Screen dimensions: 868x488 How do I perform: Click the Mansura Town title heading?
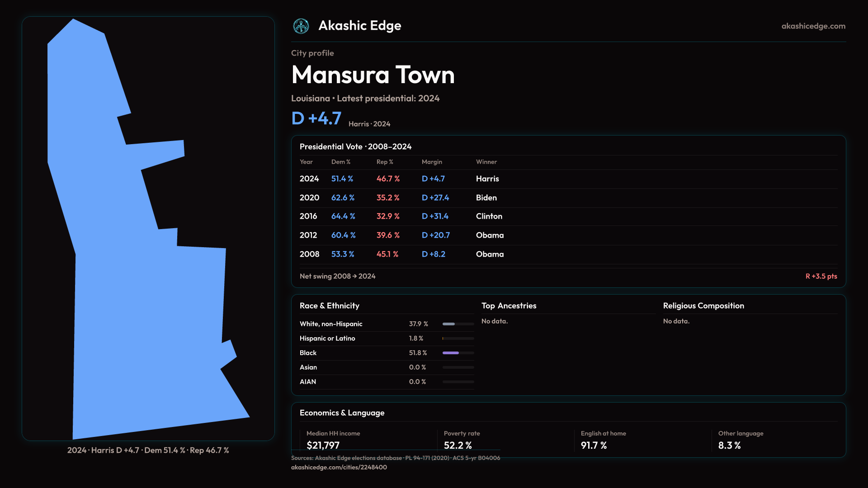373,75
